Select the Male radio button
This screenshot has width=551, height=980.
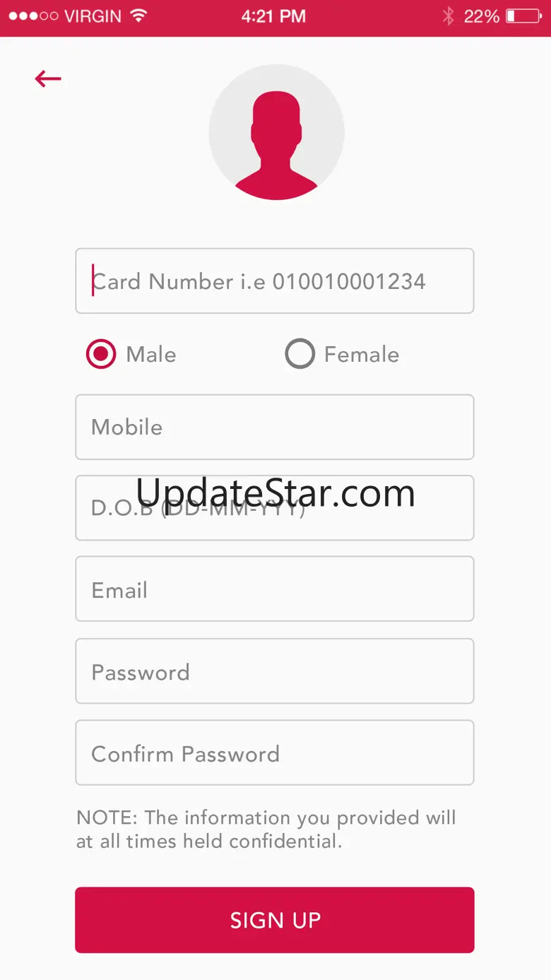(x=101, y=354)
